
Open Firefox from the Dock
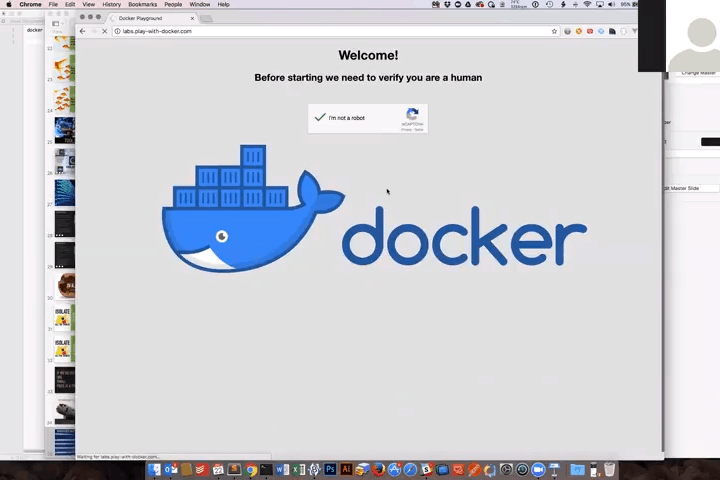pyautogui.click(x=378, y=470)
